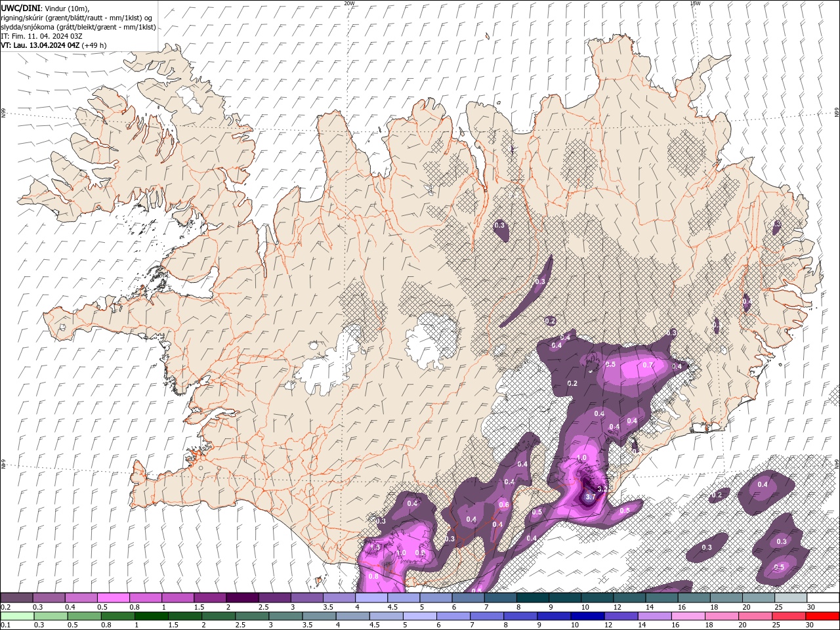Click the 'UWC/DINI: Vindur (10m)' title line
This screenshot has height=630, width=840.
[x=45, y=8]
